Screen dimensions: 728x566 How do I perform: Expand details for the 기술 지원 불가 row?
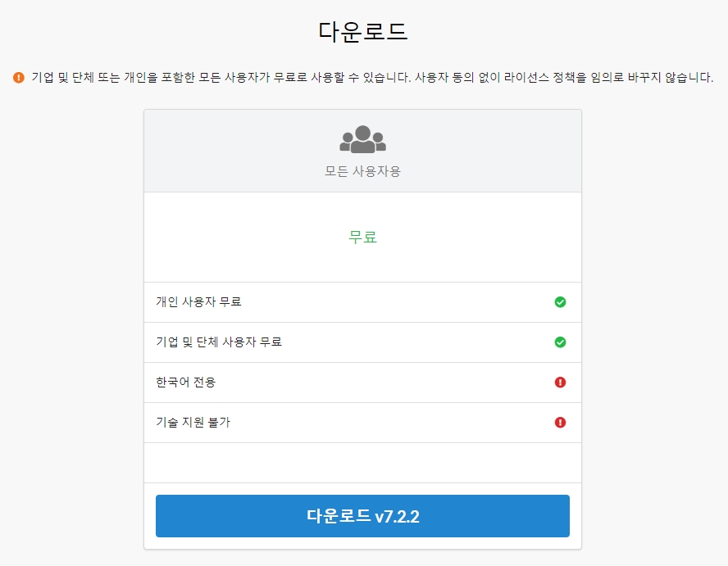coord(363,423)
